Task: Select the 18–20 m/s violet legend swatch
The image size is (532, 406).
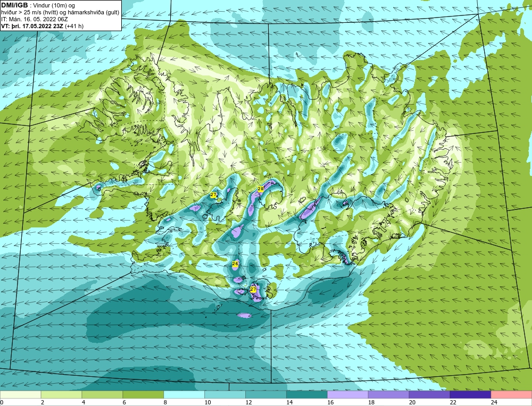Action: point(388,394)
